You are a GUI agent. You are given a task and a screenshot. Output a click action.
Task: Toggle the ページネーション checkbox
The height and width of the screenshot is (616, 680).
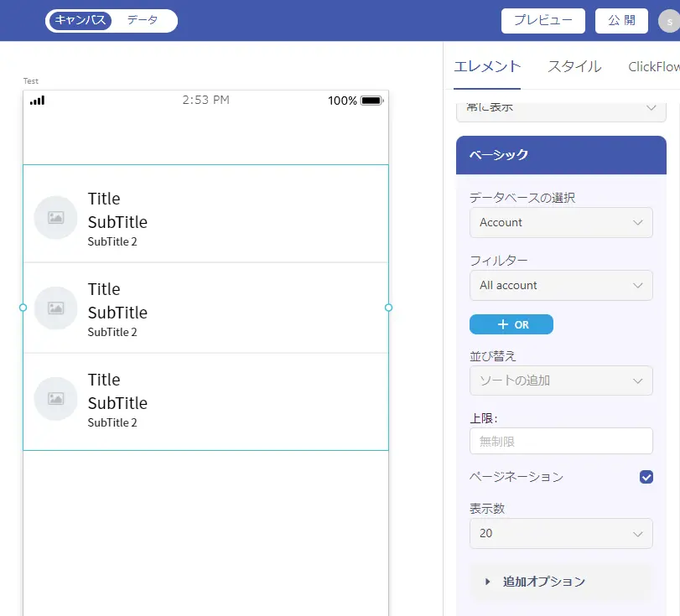646,477
